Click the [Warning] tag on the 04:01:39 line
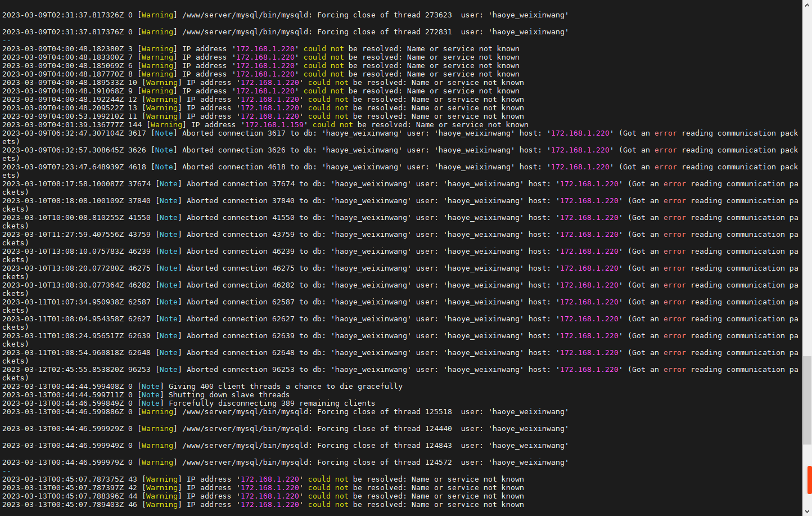The width and height of the screenshot is (812, 516). (166, 125)
